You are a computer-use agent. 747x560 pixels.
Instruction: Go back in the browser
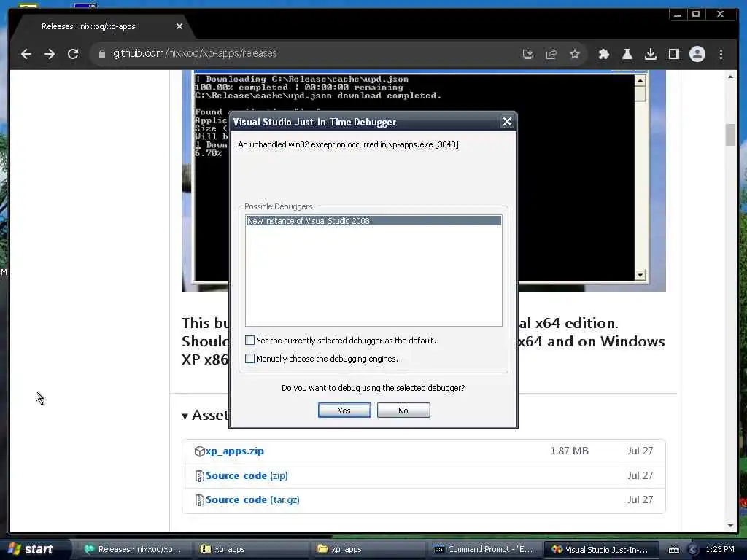26,54
